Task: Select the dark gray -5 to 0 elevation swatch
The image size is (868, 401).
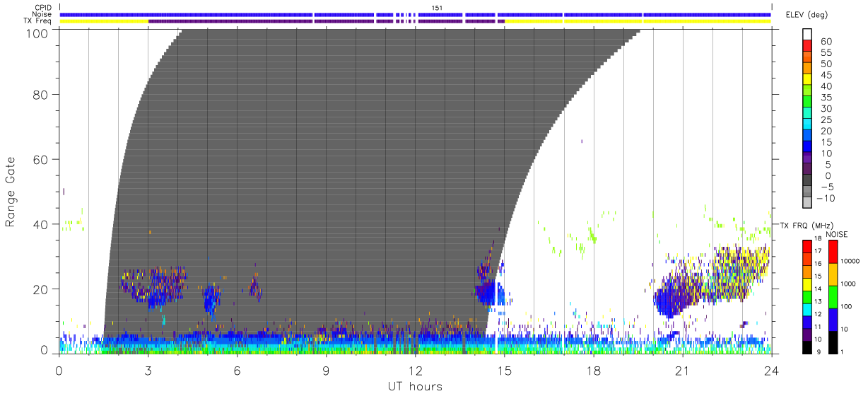Action: (x=807, y=181)
